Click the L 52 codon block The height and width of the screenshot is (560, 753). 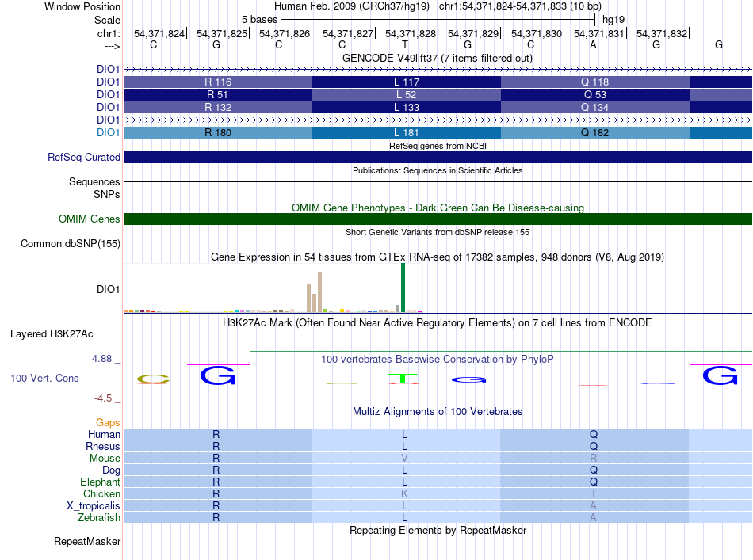click(407, 94)
